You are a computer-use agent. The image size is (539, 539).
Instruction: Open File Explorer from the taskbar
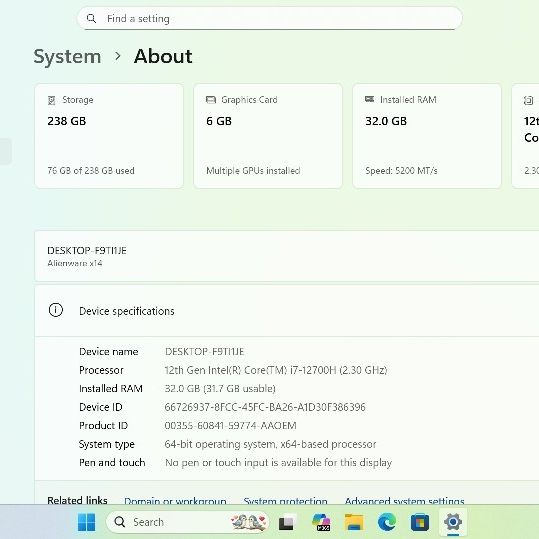(x=354, y=522)
